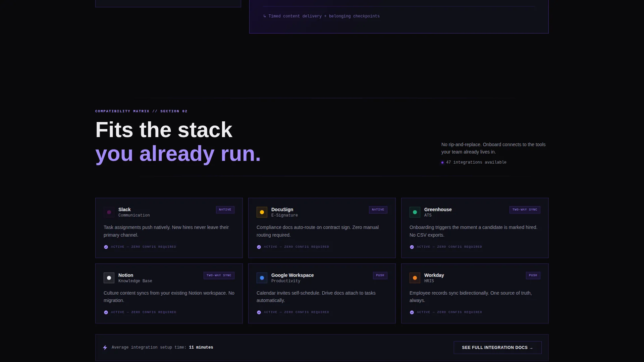Select the PUSH badge on Google Workspace
Image resolution: width=644 pixels, height=362 pixels.
[380, 276]
